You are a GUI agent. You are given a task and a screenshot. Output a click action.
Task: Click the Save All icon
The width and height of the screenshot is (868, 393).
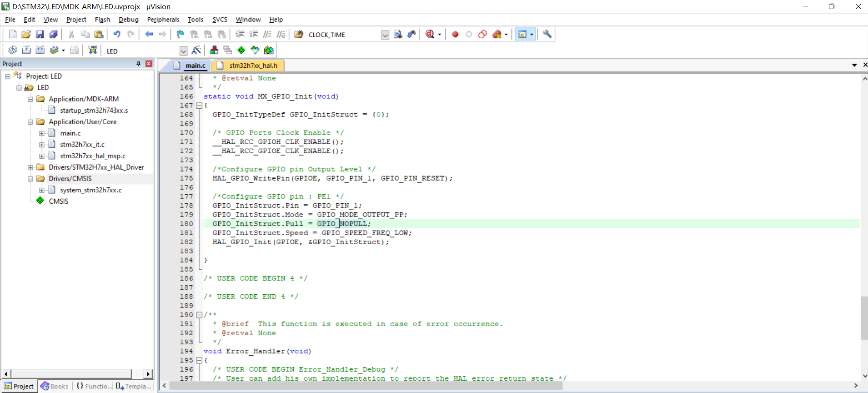[54, 34]
